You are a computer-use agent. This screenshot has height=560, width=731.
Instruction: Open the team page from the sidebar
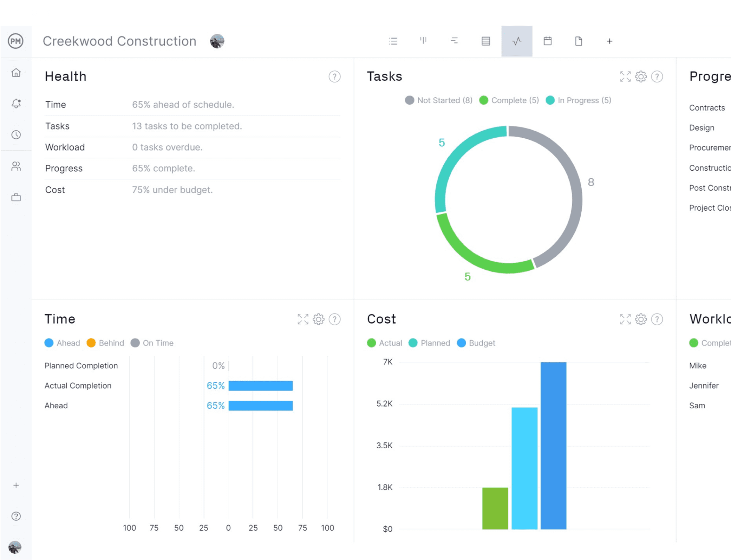coord(16,166)
